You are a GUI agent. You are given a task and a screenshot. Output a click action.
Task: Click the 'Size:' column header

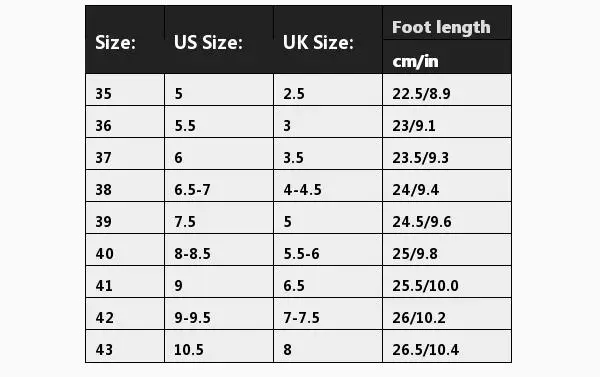pyautogui.click(x=125, y=40)
